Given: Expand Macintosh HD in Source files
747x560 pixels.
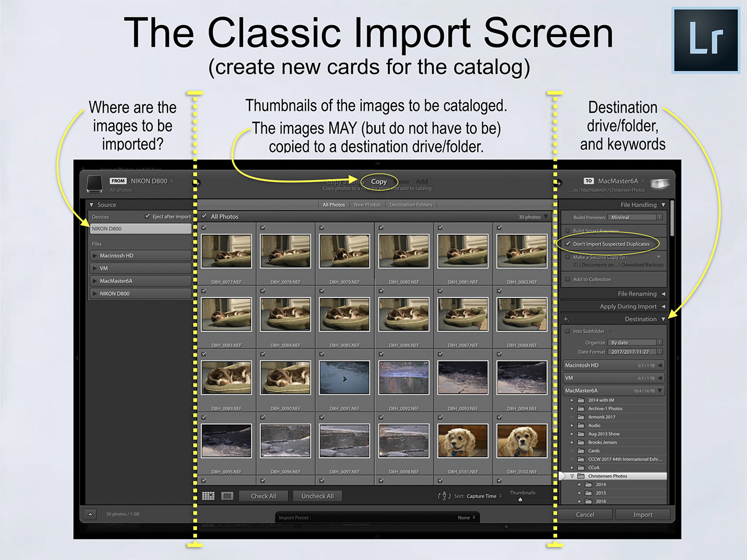Looking at the screenshot, I should [95, 255].
